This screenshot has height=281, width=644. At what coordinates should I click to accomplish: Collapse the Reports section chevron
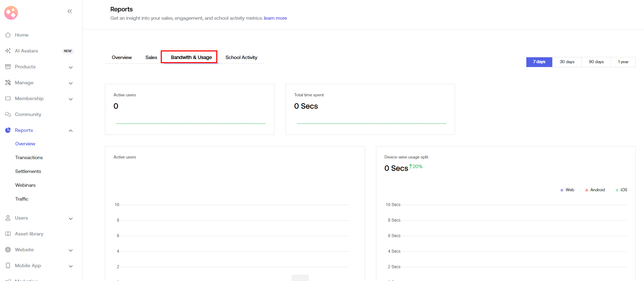pyautogui.click(x=71, y=130)
